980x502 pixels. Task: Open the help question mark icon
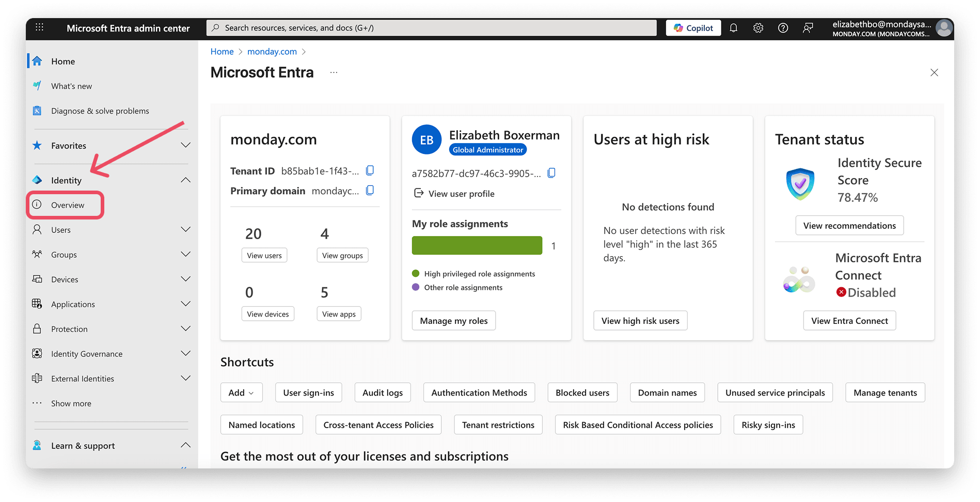point(783,28)
